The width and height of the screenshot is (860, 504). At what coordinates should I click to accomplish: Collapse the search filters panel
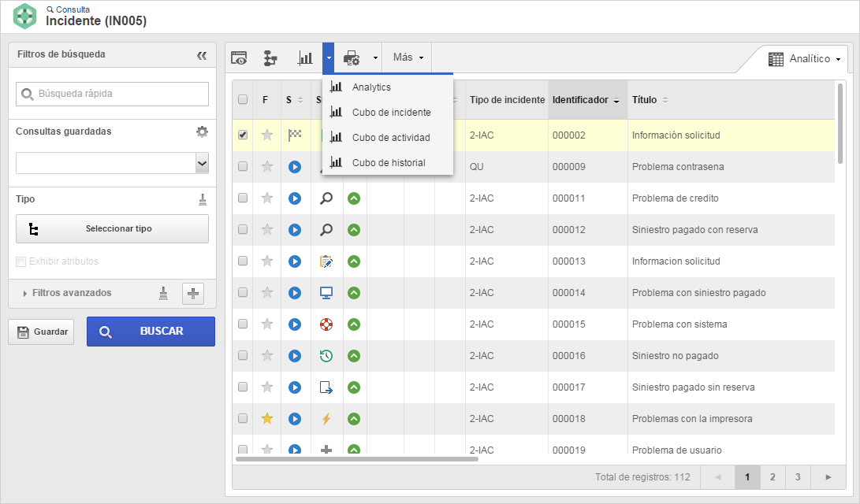point(202,55)
